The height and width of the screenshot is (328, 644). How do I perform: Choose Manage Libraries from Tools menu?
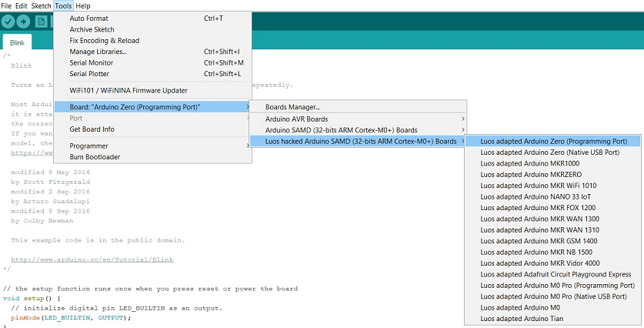pos(98,52)
